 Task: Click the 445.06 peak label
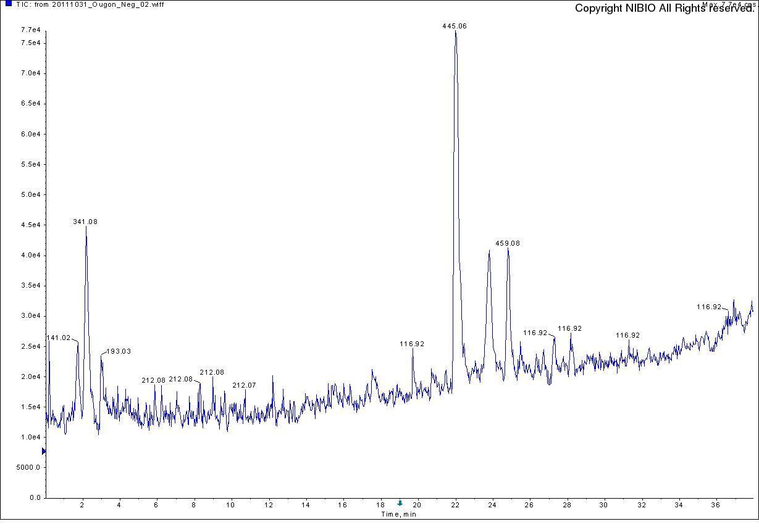[x=455, y=26]
